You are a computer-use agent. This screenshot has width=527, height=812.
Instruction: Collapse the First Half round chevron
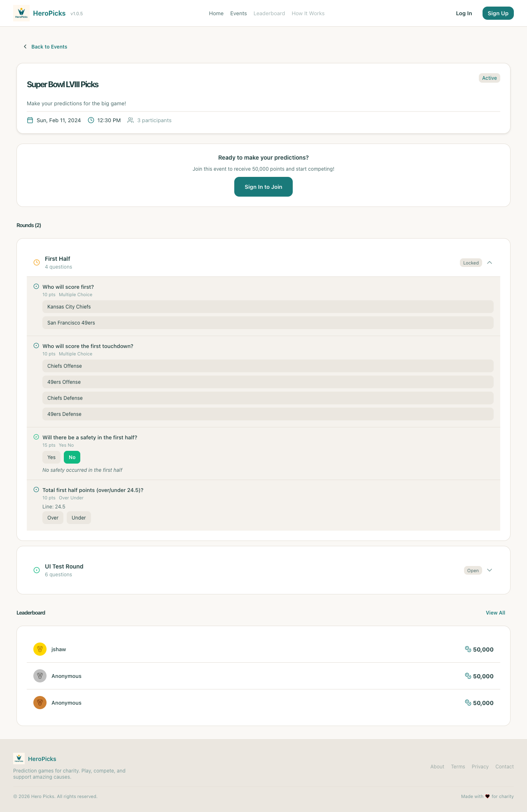click(490, 262)
